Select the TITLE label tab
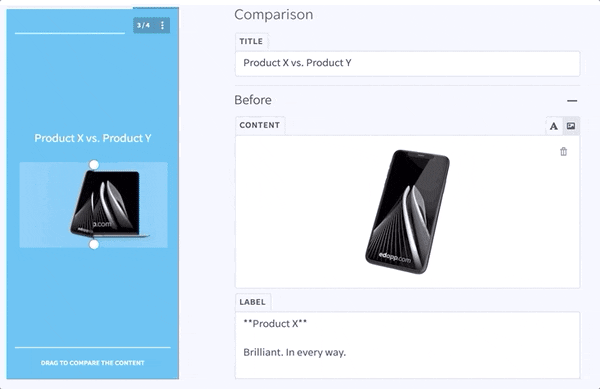600x389 pixels. (x=251, y=41)
